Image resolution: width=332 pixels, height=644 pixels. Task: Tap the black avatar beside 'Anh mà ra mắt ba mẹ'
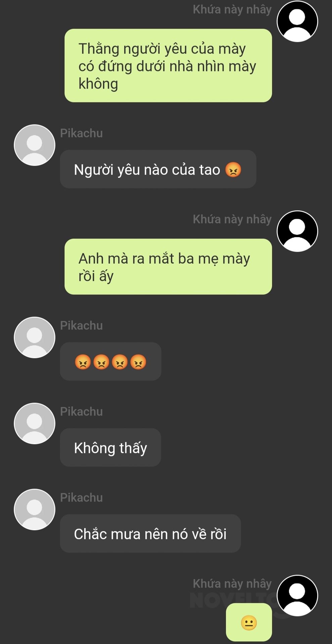pyautogui.click(x=297, y=231)
